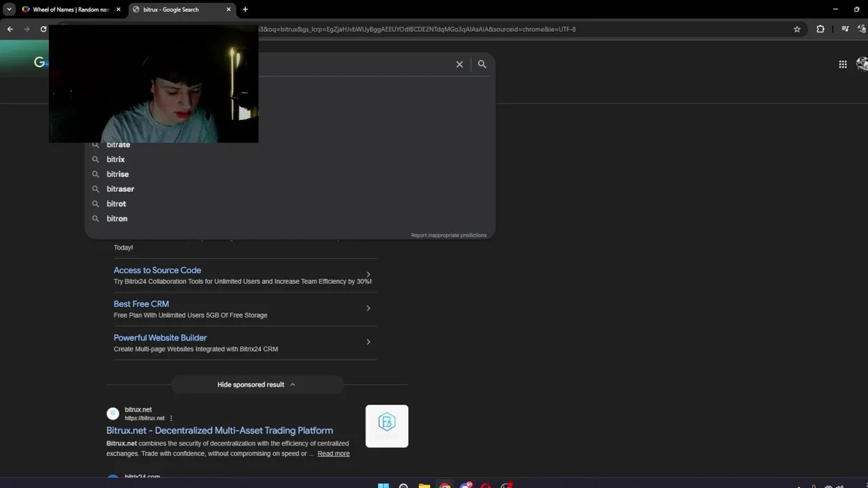868x488 pixels.
Task: Collapse with Hide sponsored result button
Action: (x=256, y=384)
